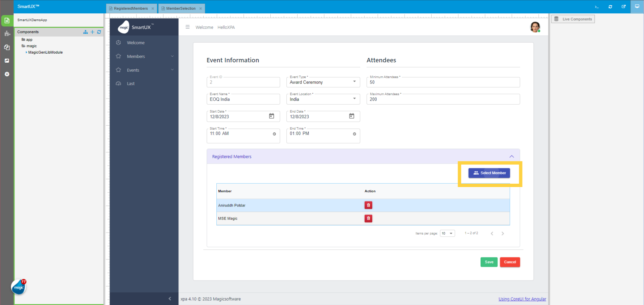The width and height of the screenshot is (644, 305).
Task: Click the Start Time clock icon
Action: (274, 134)
